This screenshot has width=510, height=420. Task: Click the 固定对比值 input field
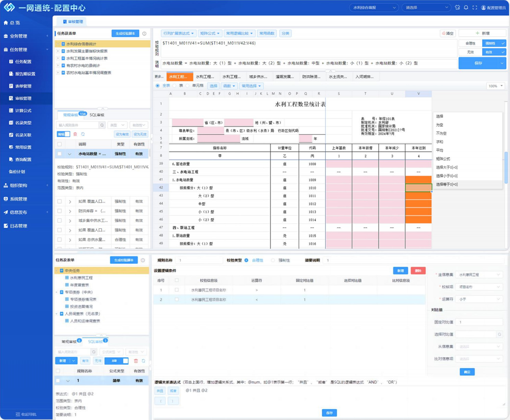[478, 322]
